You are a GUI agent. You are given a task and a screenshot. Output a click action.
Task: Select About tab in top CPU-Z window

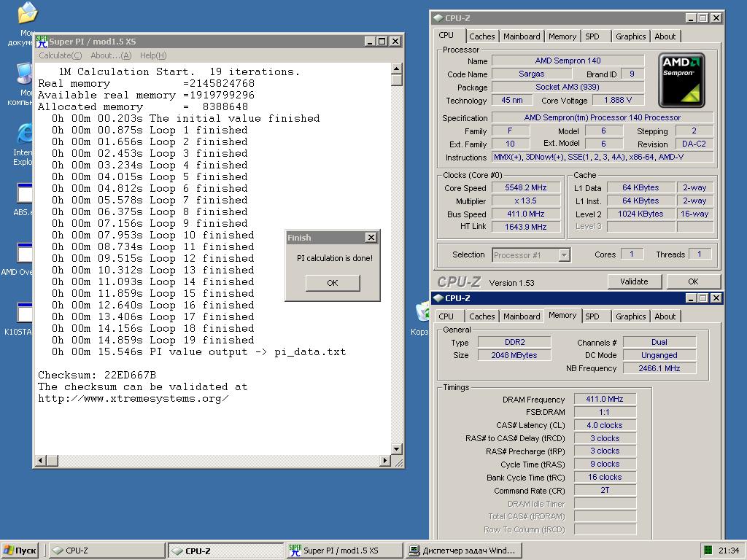coord(665,36)
